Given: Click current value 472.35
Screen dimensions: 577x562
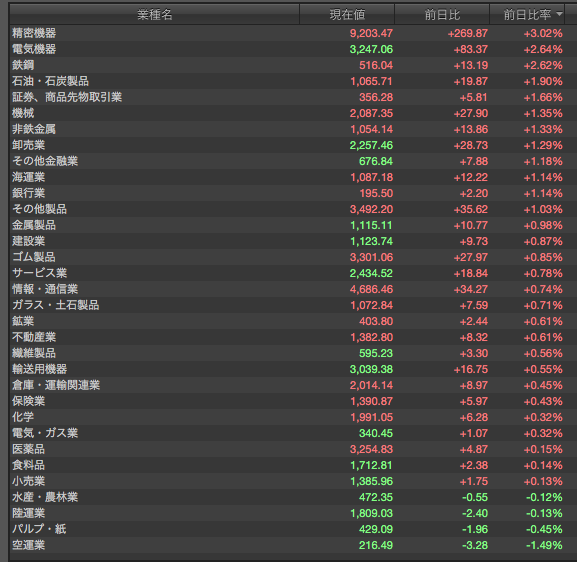Looking at the screenshot, I should click(376, 498).
